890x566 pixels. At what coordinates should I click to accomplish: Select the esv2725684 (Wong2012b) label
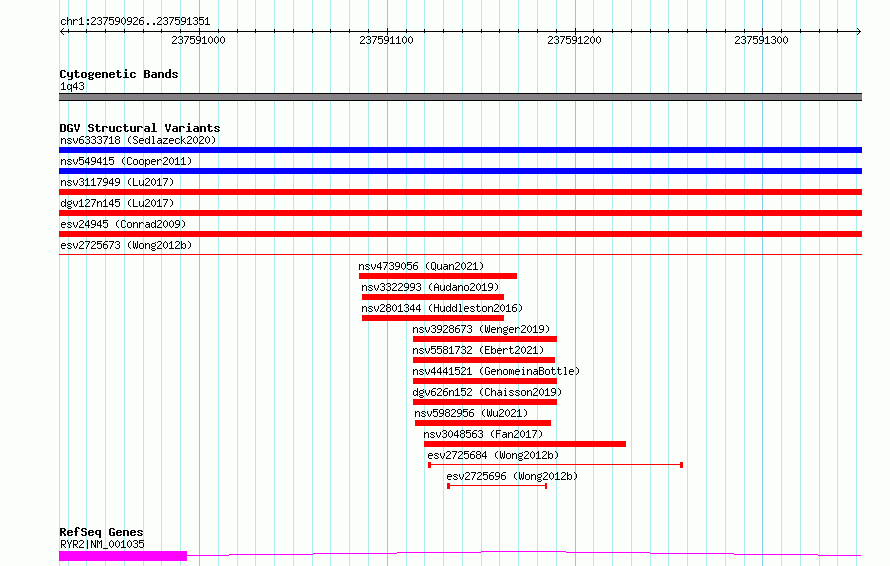point(493,455)
